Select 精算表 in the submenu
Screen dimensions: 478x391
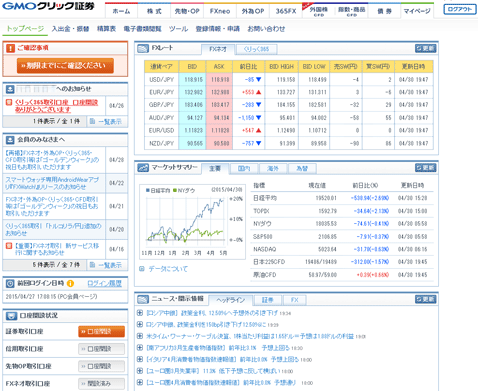[106, 29]
